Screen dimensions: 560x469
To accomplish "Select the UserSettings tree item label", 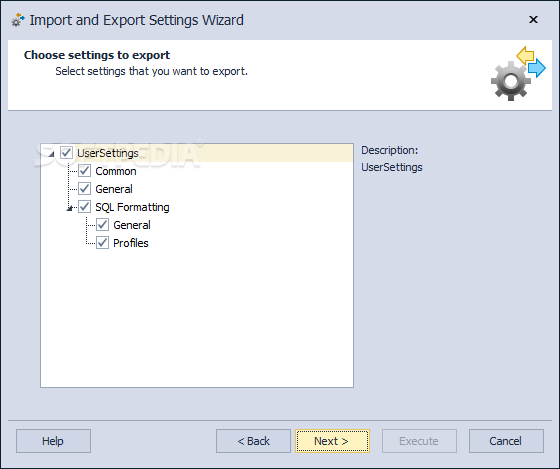I will pos(108,153).
